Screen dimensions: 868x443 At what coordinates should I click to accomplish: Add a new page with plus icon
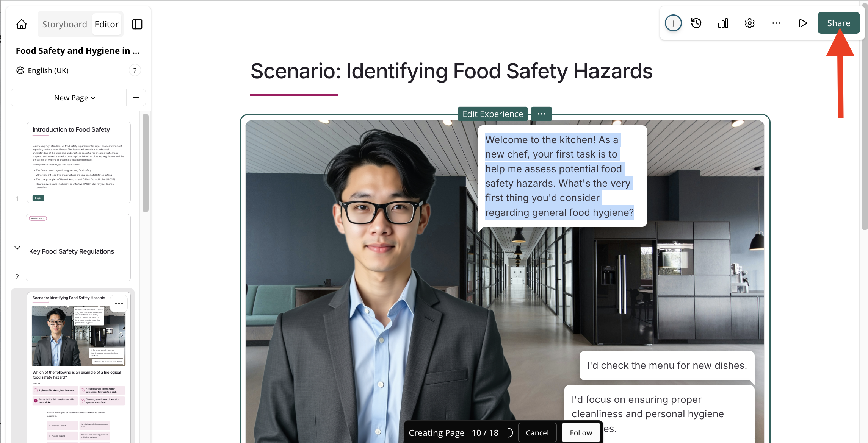136,98
